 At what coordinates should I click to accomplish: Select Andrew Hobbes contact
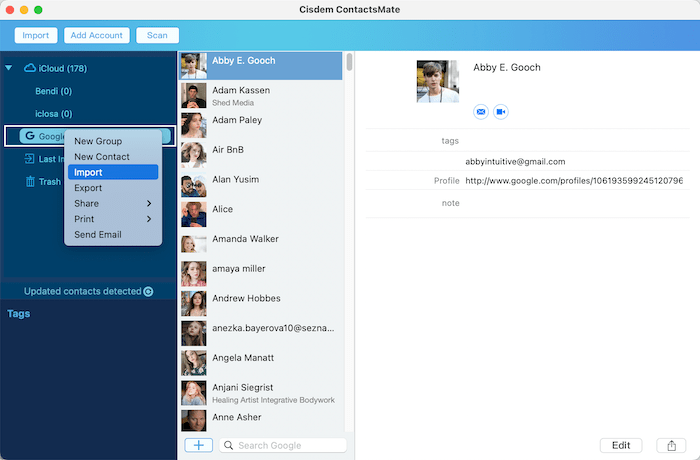point(262,303)
